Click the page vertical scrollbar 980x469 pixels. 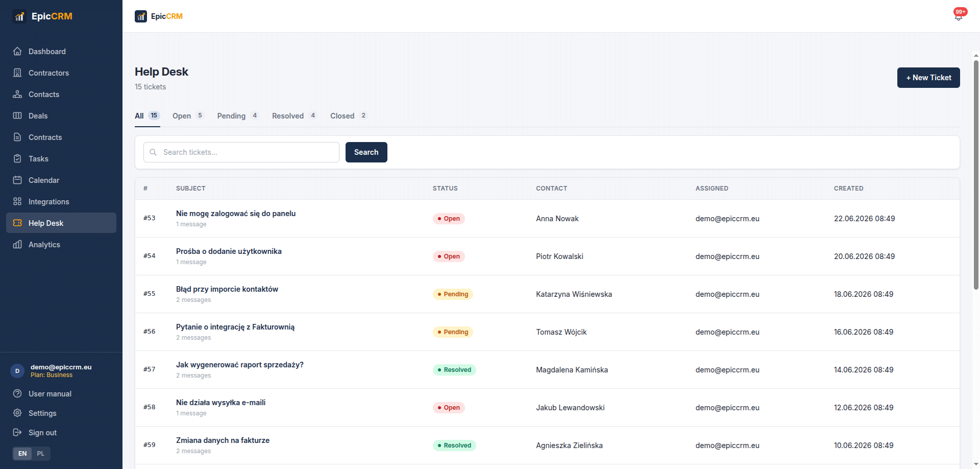976,174
